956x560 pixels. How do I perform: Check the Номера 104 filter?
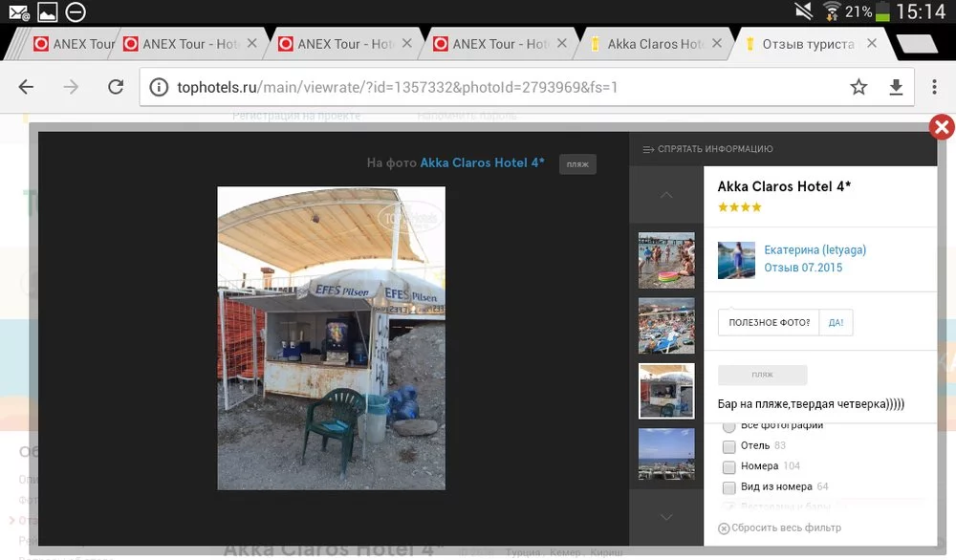pos(728,467)
